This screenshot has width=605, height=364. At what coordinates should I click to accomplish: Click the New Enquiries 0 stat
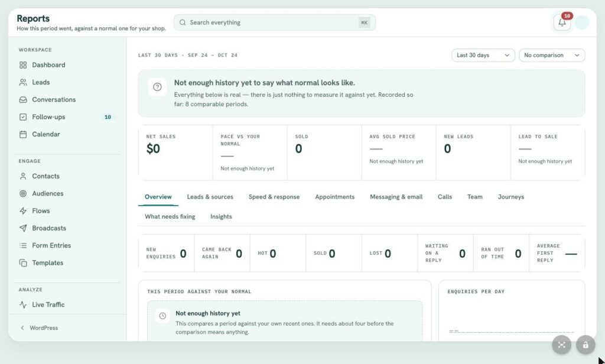[166, 253]
